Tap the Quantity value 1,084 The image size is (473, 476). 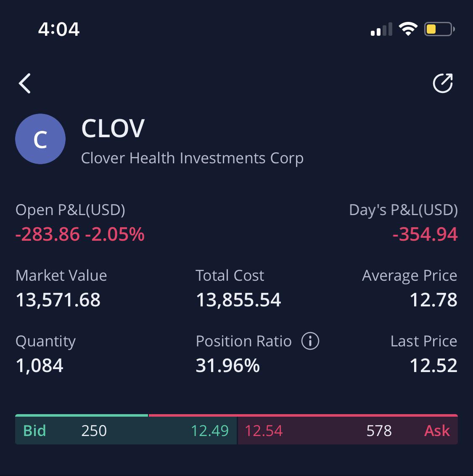(x=39, y=366)
